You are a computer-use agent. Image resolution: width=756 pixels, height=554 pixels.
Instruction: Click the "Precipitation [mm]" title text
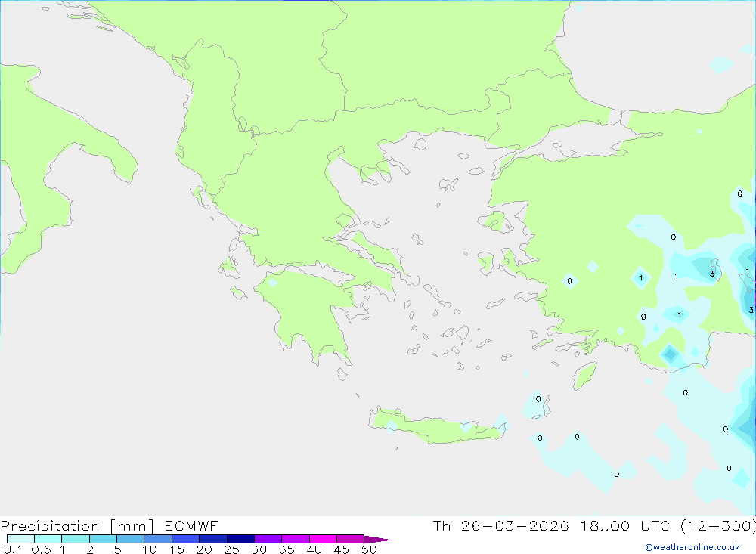(77, 526)
